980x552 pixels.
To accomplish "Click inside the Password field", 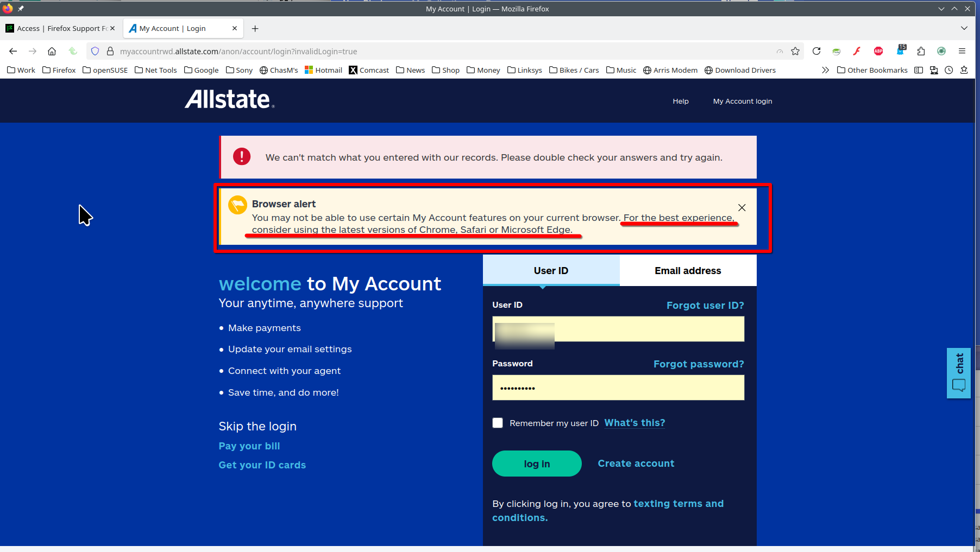I will 618,388.
